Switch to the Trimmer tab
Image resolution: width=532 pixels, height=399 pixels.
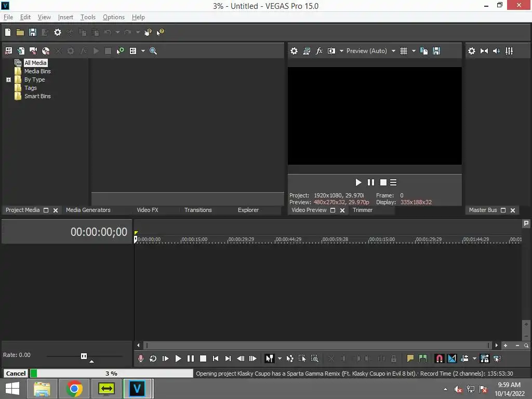[362, 210]
